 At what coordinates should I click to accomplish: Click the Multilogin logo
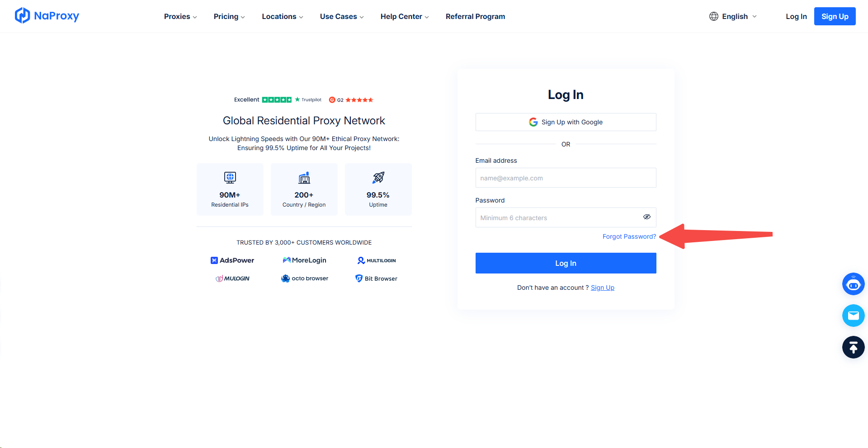coord(377,260)
